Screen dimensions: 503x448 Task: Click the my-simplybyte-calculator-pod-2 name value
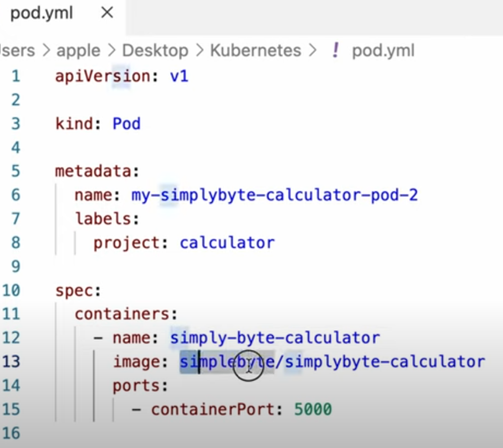coord(274,195)
